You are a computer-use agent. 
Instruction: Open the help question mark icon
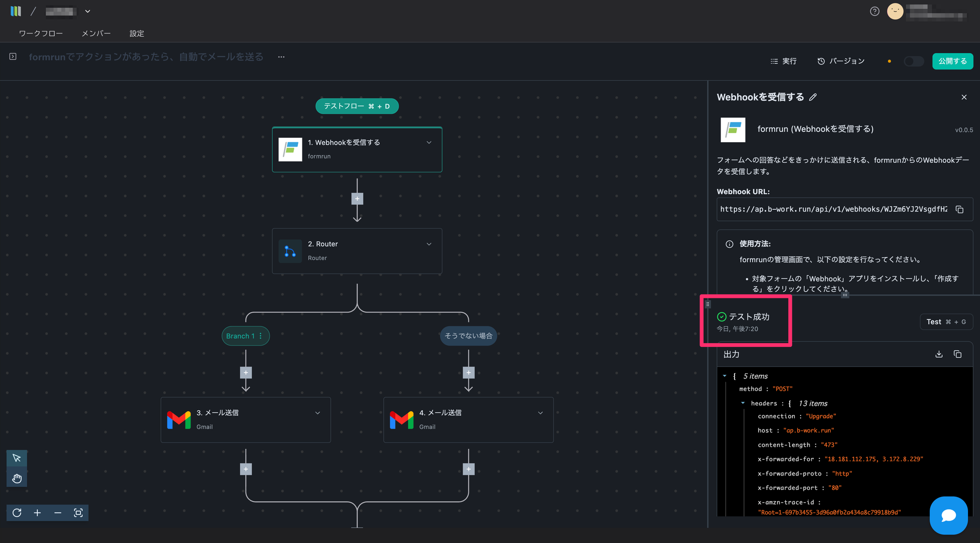click(874, 11)
